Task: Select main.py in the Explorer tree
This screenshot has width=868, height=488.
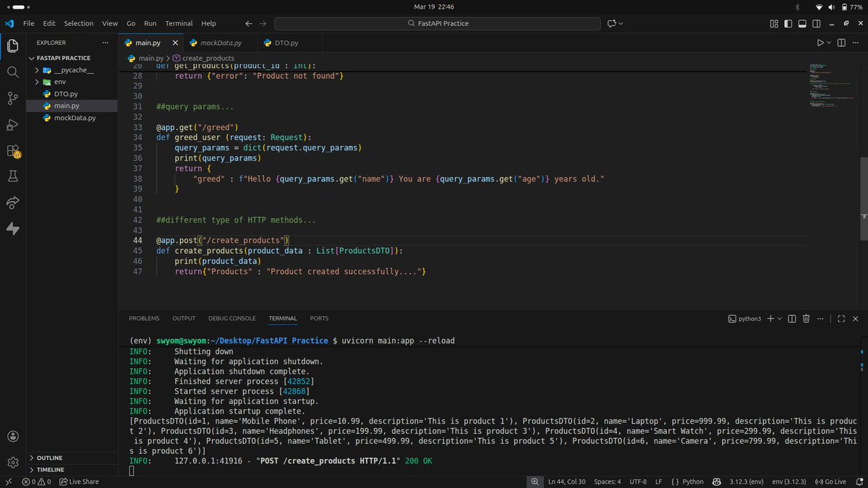Action: pyautogui.click(x=72, y=106)
